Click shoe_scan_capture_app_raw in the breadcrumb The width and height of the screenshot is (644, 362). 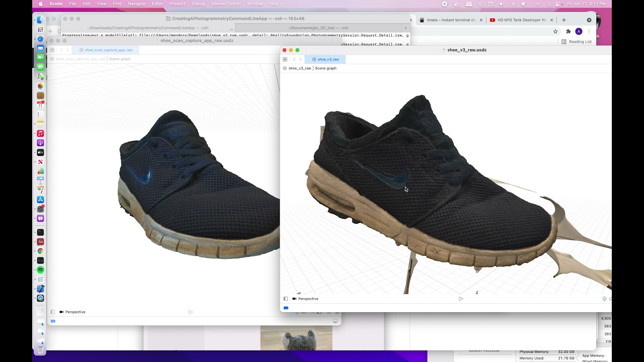pyautogui.click(x=80, y=59)
